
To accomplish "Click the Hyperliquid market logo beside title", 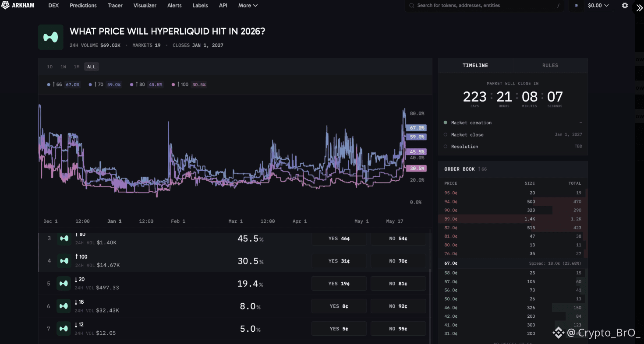I will (51, 37).
